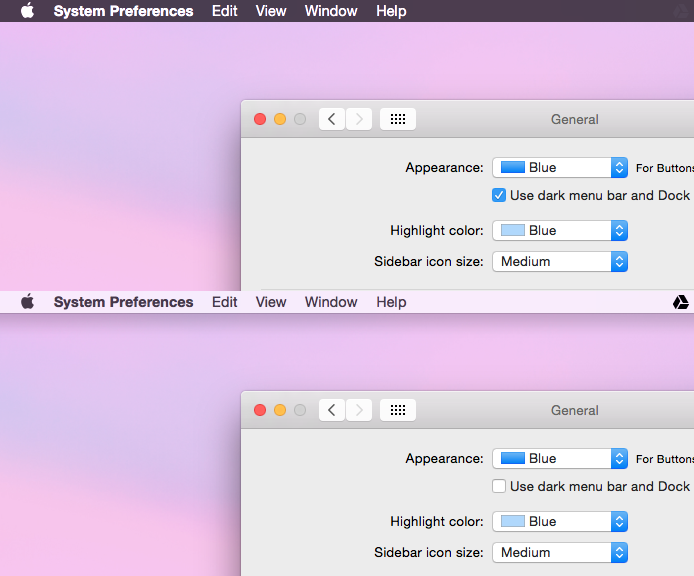
Task: Minimize the lower General window
Action: (x=280, y=410)
